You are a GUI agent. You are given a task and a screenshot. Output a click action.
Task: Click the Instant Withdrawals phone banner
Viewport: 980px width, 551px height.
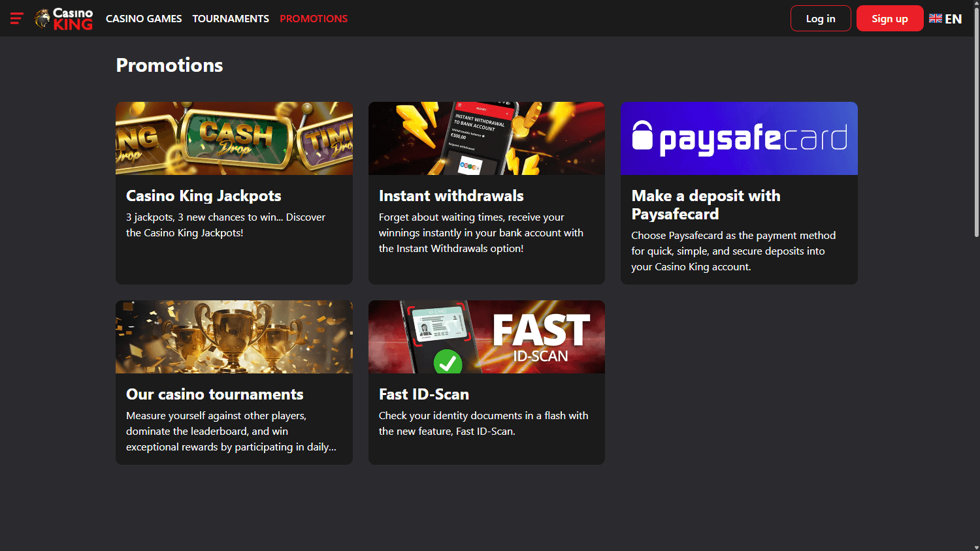[x=486, y=138]
